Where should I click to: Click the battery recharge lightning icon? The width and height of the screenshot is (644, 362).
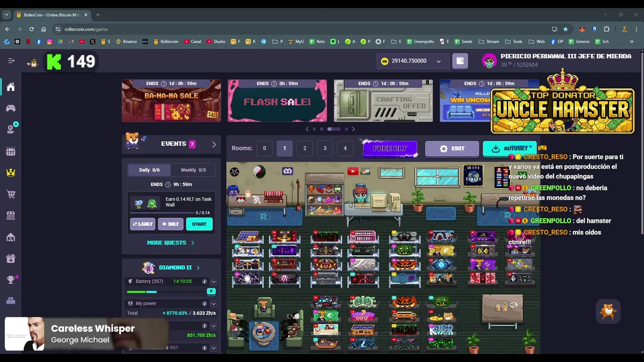211,292
